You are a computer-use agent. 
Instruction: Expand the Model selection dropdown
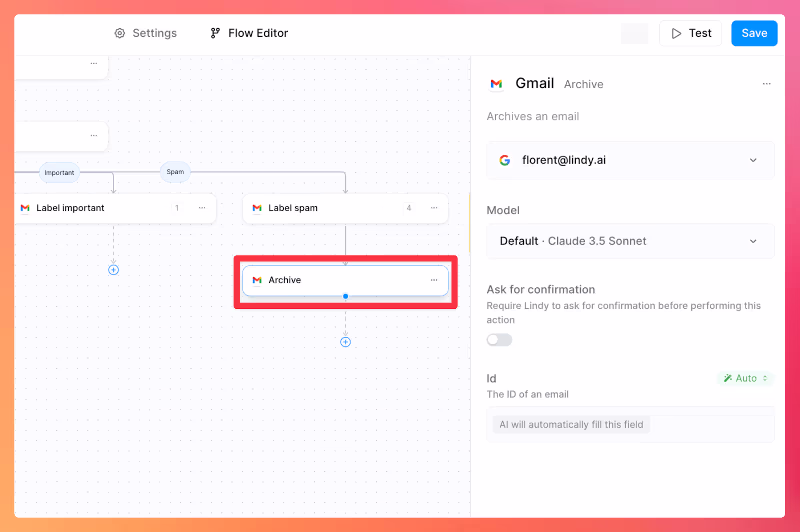tap(630, 241)
